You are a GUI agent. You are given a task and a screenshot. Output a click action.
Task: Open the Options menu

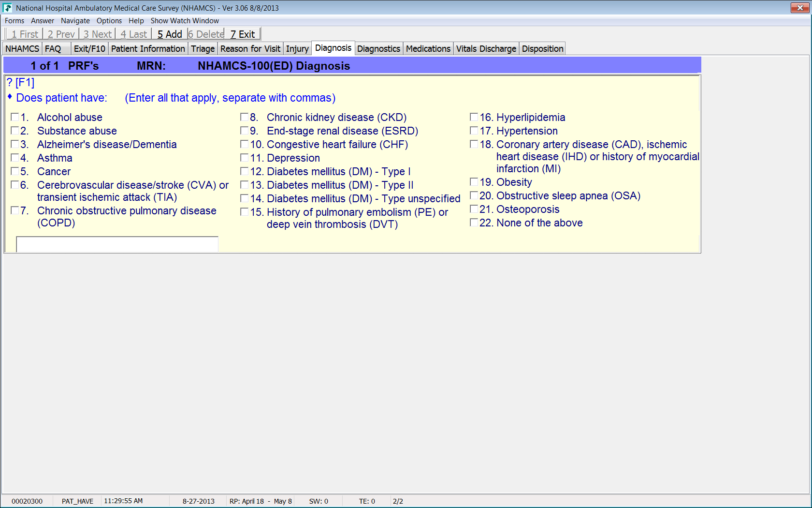click(109, 21)
